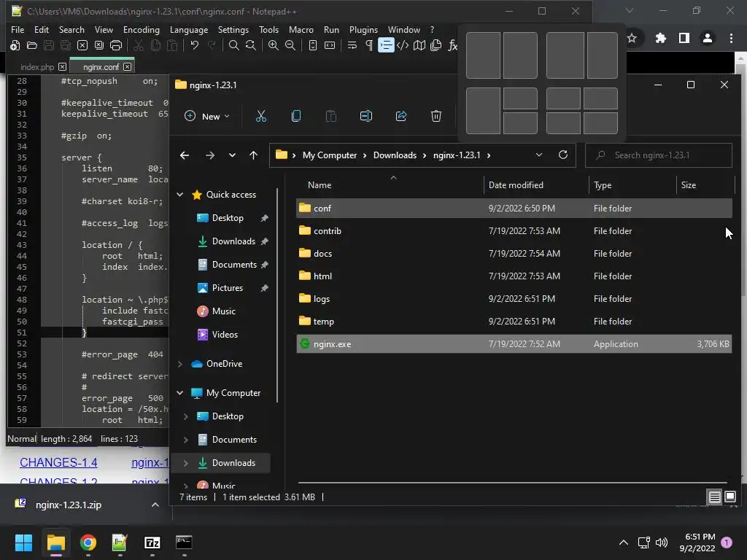Click Notepad++ New file toolbar icon
Screen dimensions: 747x560
click(x=15, y=45)
